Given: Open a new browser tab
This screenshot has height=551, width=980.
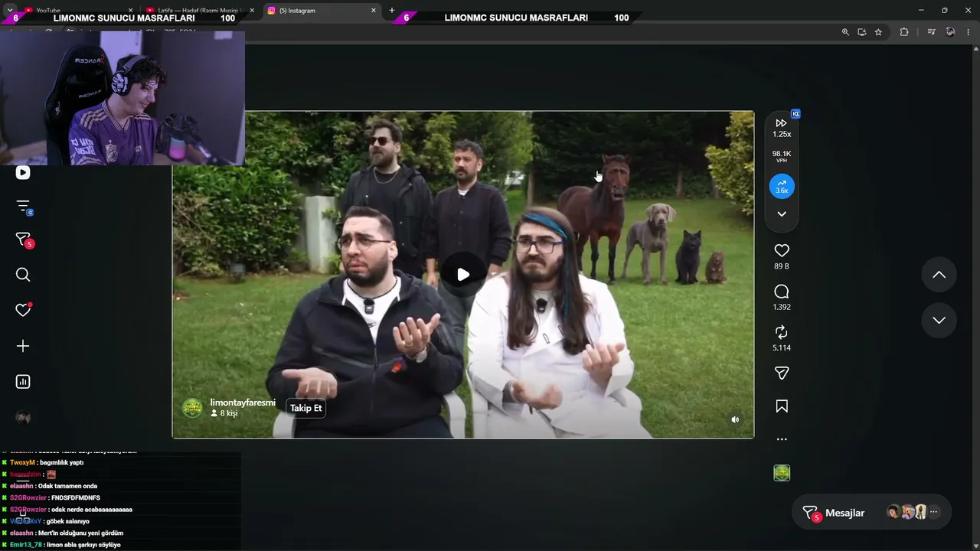Looking at the screenshot, I should [392, 11].
